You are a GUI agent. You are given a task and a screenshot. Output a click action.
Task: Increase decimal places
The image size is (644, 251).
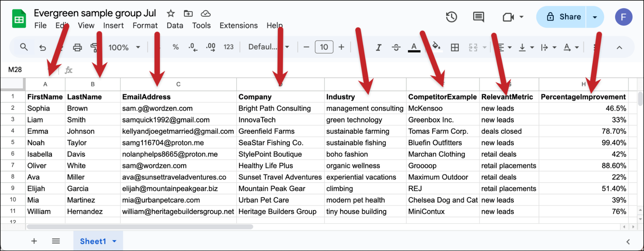(x=211, y=47)
